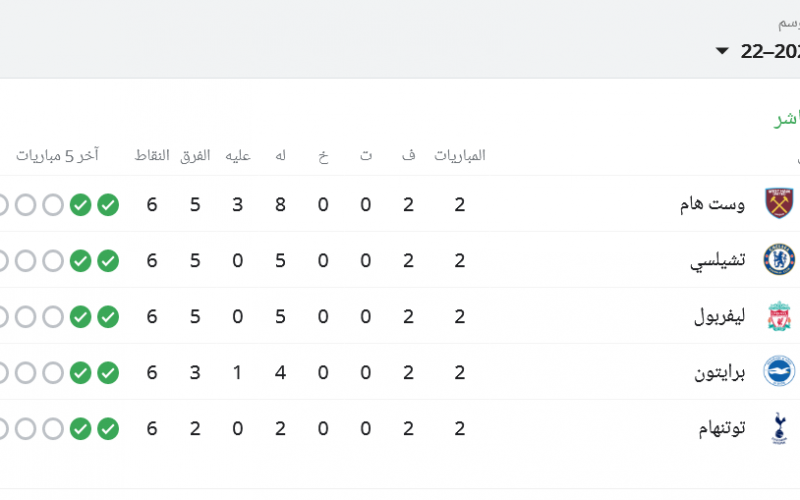The width and height of the screenshot is (800, 500).
Task: Open the ليفربول team name link
Action: 719,316
